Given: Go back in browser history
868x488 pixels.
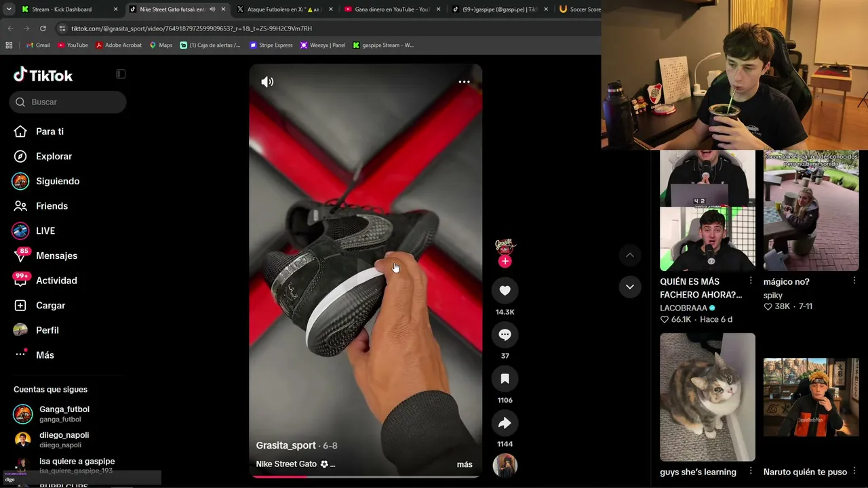Looking at the screenshot, I should point(10,28).
